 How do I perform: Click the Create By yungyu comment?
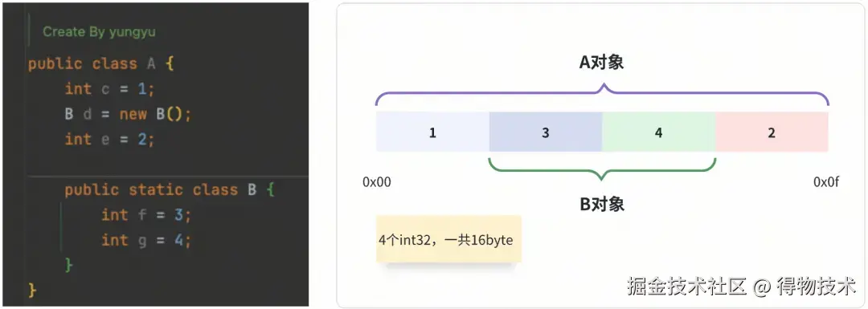[x=99, y=32]
